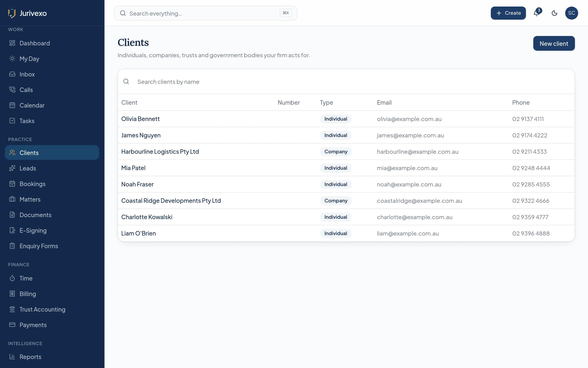Open Clients in the sidebar
This screenshot has height=368, width=588.
coord(52,153)
